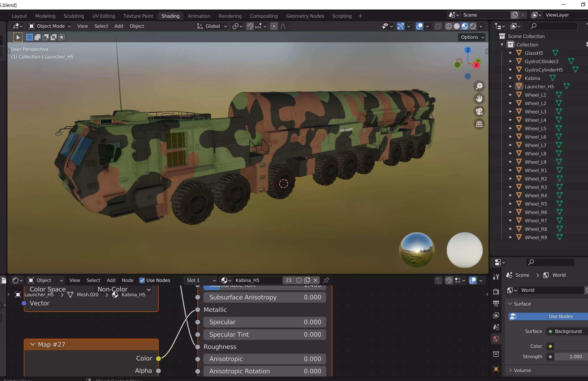Toggle node editor pin icon
588x381 pixels.
[326, 280]
